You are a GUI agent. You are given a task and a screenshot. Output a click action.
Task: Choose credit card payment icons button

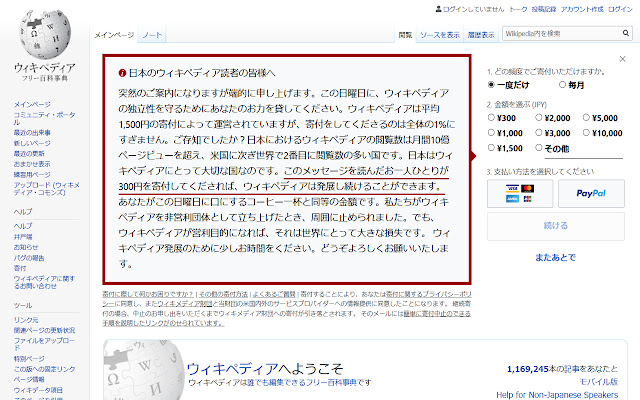point(520,193)
